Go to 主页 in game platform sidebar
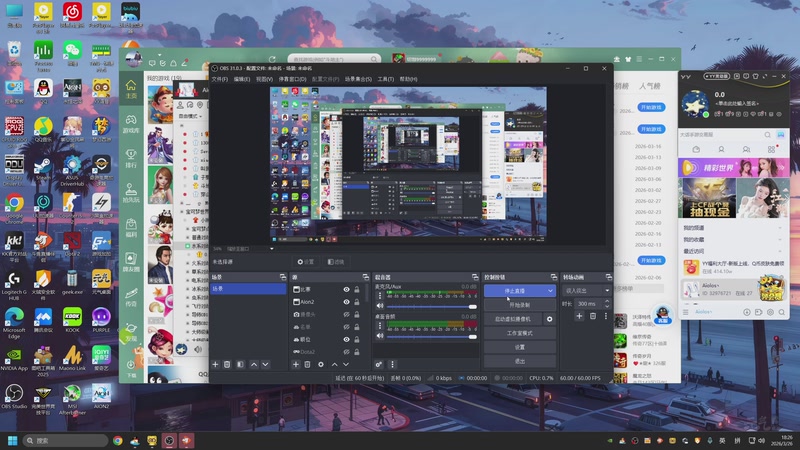The image size is (800, 450). (131, 88)
